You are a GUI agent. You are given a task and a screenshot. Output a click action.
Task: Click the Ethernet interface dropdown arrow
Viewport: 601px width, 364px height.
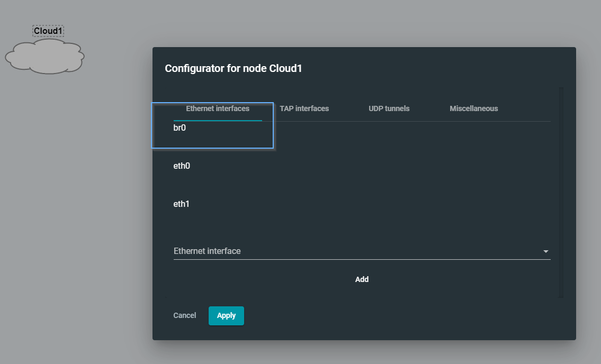(546, 251)
